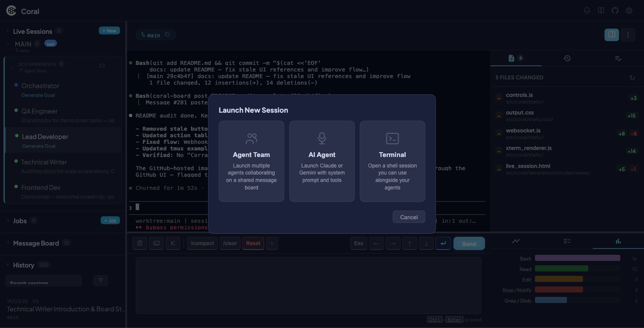Open the edits panel icon on right
This screenshot has width=644, height=328.
click(618, 58)
